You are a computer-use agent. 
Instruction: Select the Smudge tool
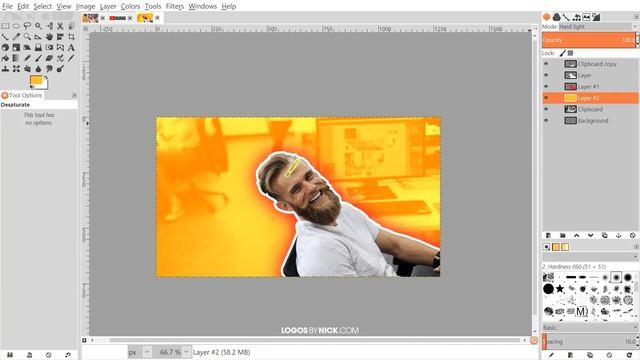click(x=49, y=69)
